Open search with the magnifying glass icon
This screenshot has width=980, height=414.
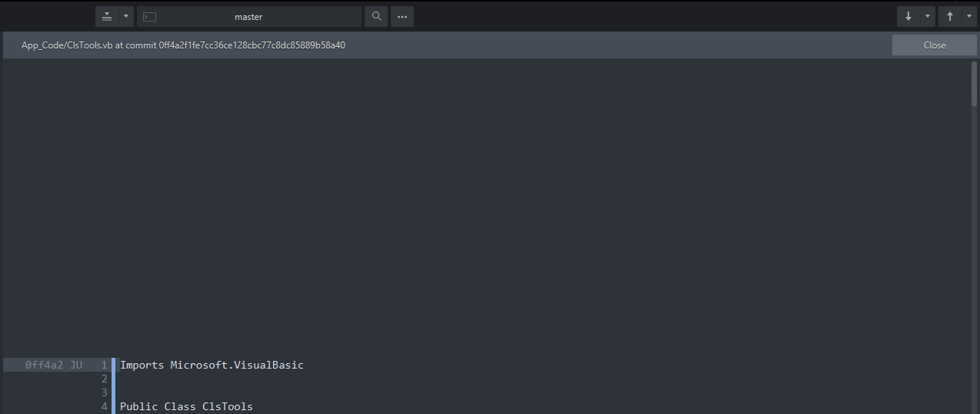click(x=376, y=16)
